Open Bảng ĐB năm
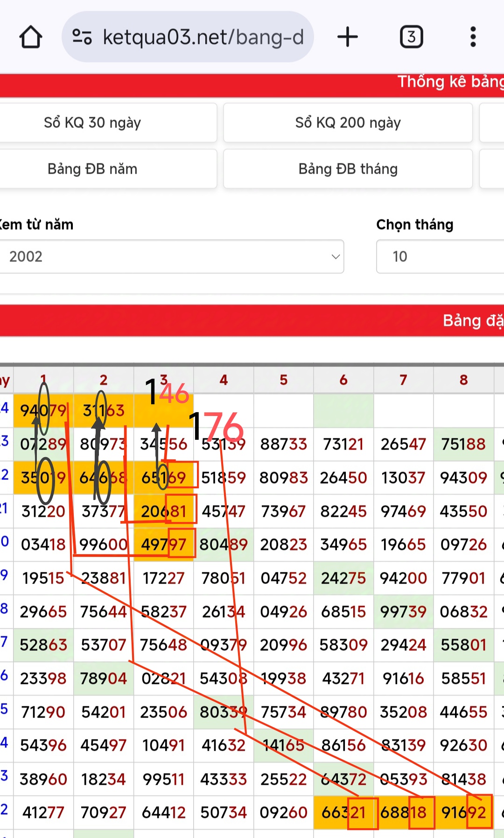This screenshot has height=838, width=504. [x=108, y=169]
